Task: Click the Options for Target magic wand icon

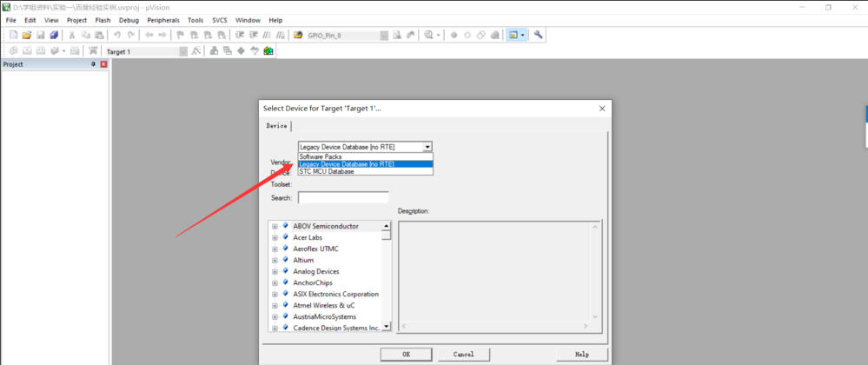Action: (x=196, y=51)
